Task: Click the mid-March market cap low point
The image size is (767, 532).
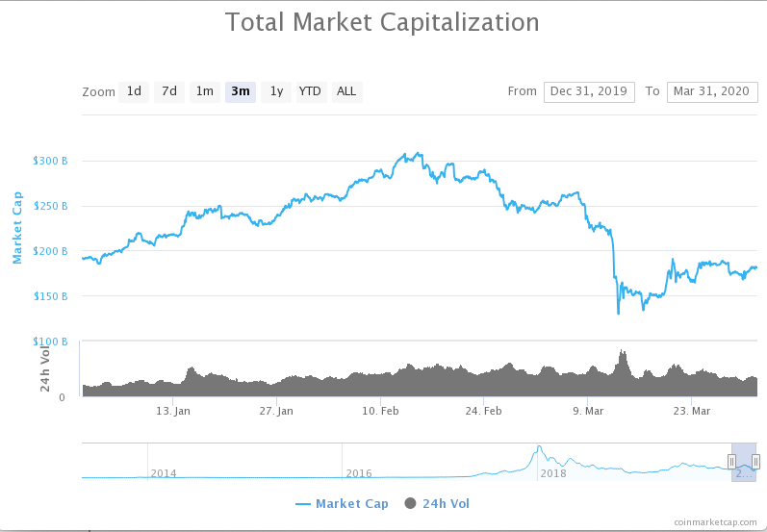Action: pyautogui.click(x=618, y=313)
